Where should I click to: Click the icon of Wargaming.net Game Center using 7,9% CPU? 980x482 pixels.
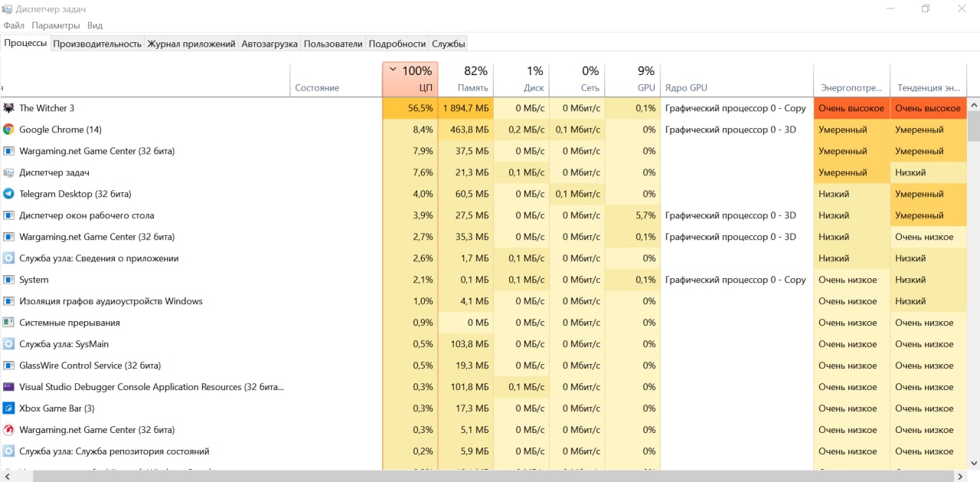pos(8,151)
